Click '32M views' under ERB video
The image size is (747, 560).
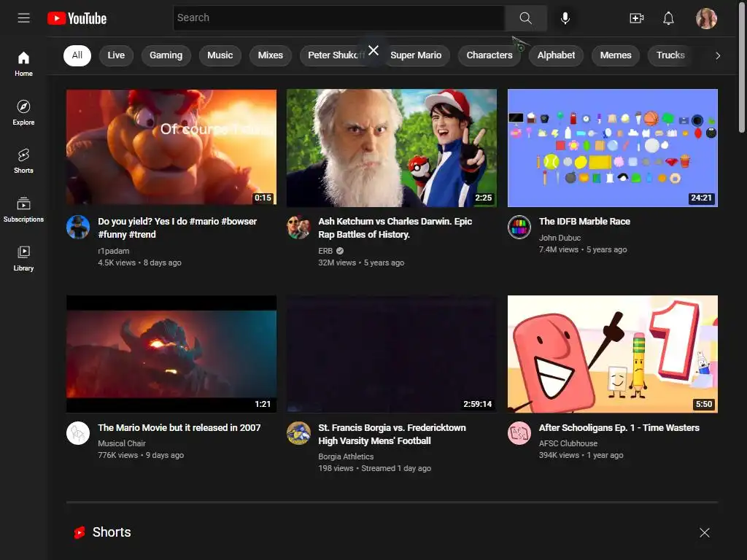(337, 262)
